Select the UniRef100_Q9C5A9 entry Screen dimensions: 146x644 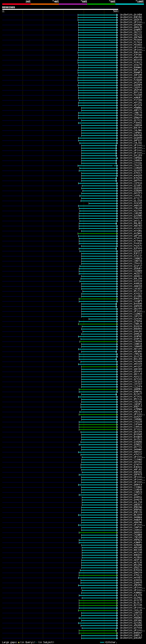[131, 37]
